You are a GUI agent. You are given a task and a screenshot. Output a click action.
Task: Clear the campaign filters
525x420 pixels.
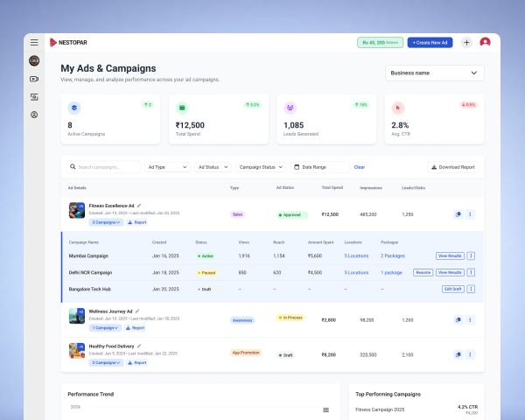(360, 167)
